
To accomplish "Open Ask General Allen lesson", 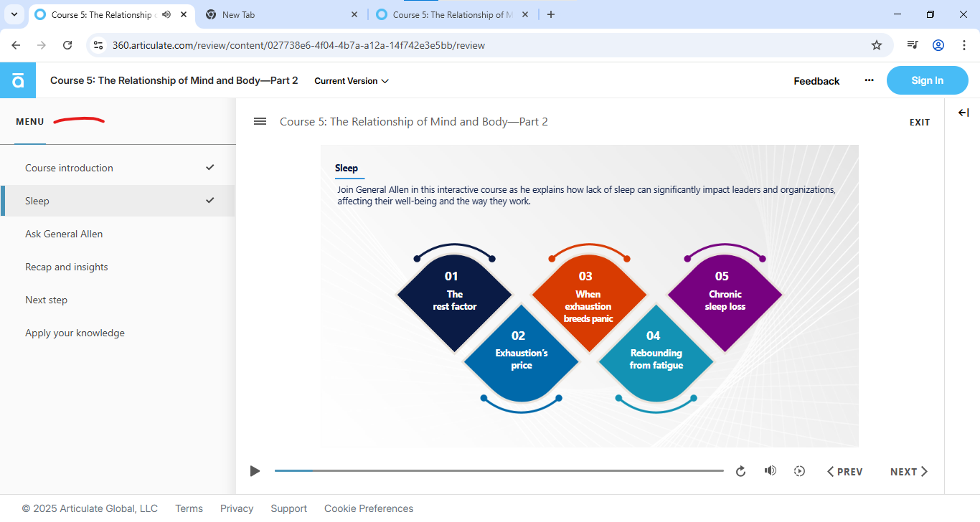I will click(118, 234).
